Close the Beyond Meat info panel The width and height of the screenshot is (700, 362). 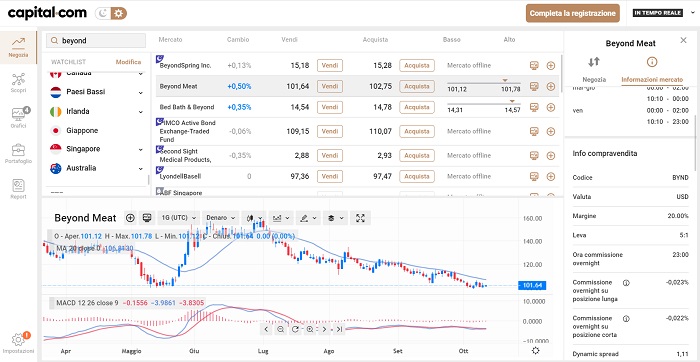point(683,40)
